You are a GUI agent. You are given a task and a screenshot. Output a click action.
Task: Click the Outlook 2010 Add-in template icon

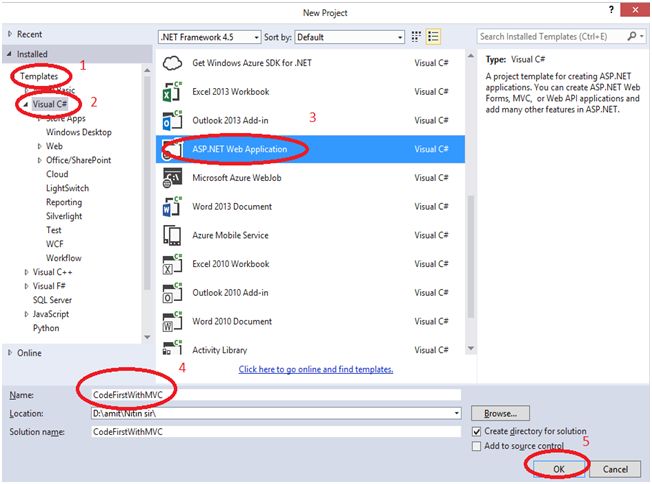(x=172, y=292)
